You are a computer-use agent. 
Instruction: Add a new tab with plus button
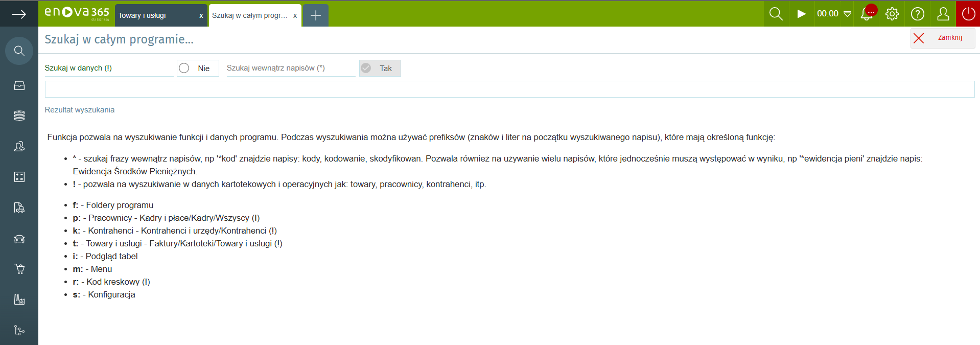(x=316, y=15)
